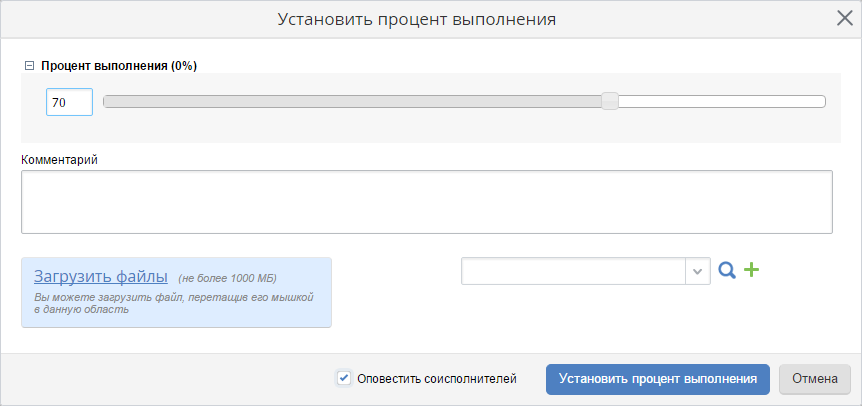Click the Отмена button
Viewport: 862px width, 406px height.
coord(814,379)
